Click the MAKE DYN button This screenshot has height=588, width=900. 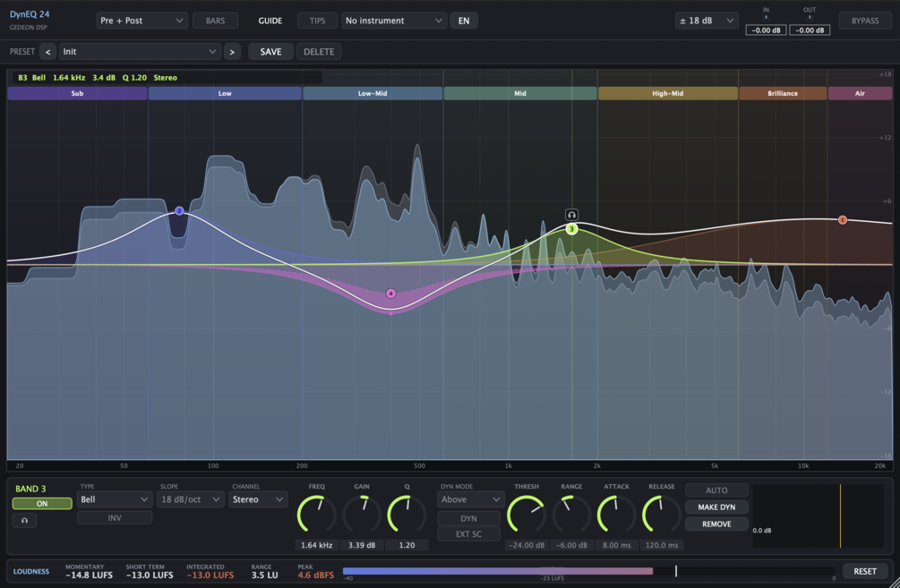click(716, 507)
